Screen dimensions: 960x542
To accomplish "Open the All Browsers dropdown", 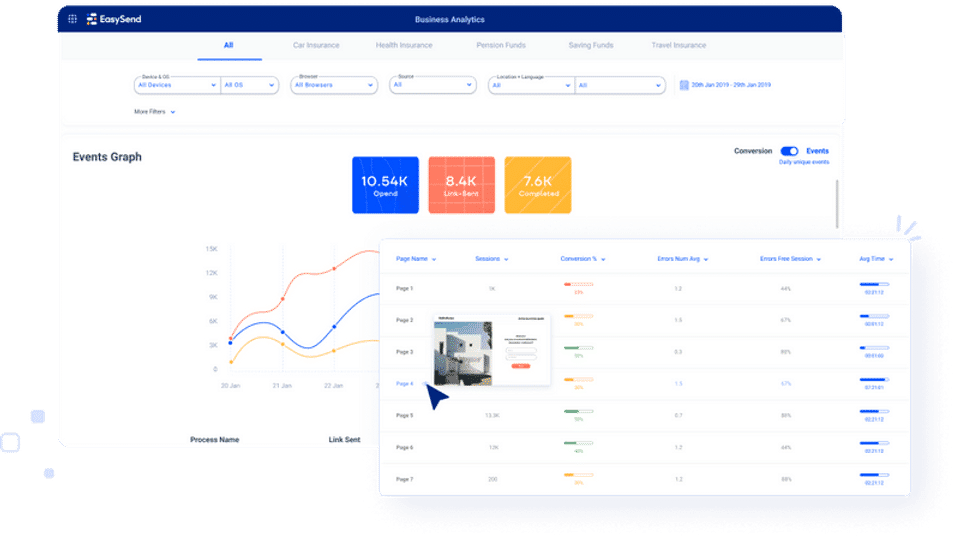I will [x=334, y=85].
